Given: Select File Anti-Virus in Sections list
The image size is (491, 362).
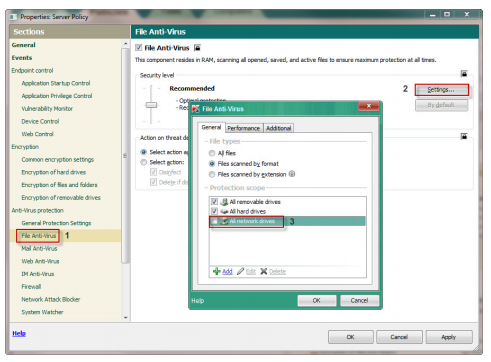Looking at the screenshot, I should (39, 236).
